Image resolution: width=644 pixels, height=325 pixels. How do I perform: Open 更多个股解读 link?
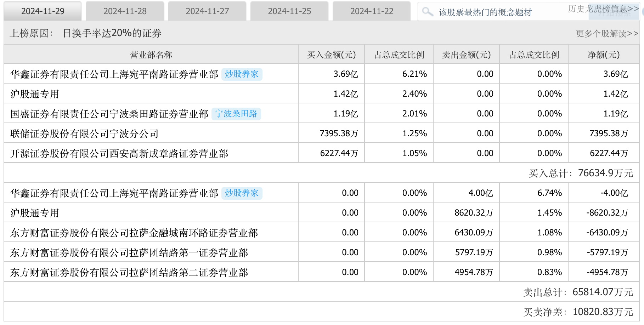point(607,33)
